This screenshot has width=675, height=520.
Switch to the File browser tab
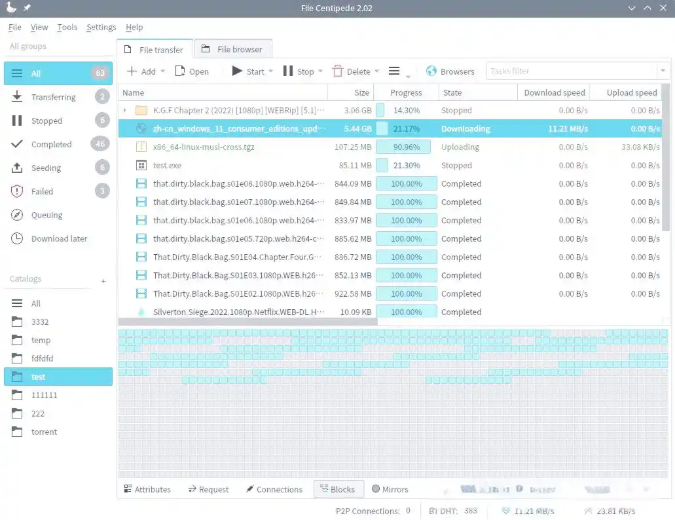(232, 48)
